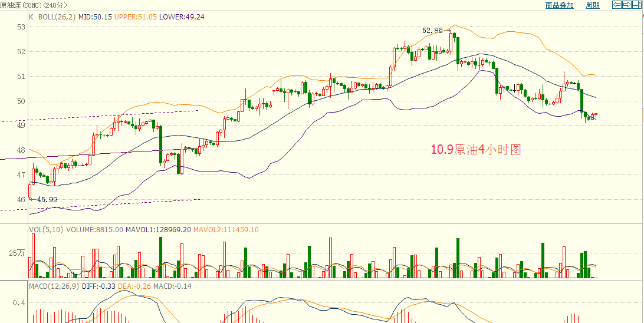Open the 商品叠加 overlay link
Viewport: 644px width, 323px height.
[558, 5]
